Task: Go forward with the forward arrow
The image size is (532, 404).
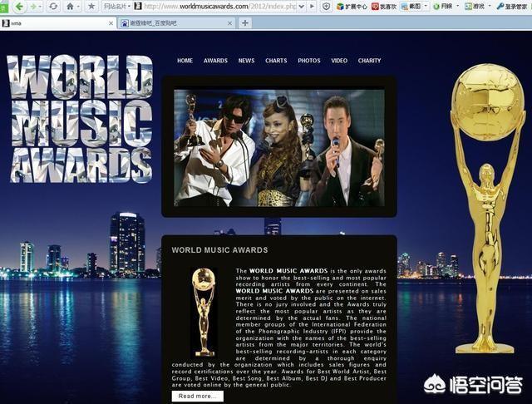Action: coord(33,6)
